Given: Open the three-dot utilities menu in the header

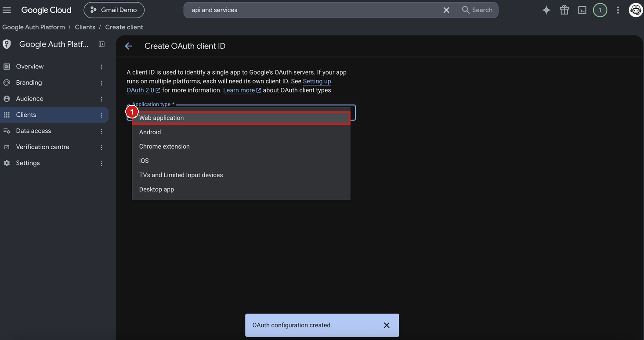Looking at the screenshot, I should pyautogui.click(x=618, y=10).
